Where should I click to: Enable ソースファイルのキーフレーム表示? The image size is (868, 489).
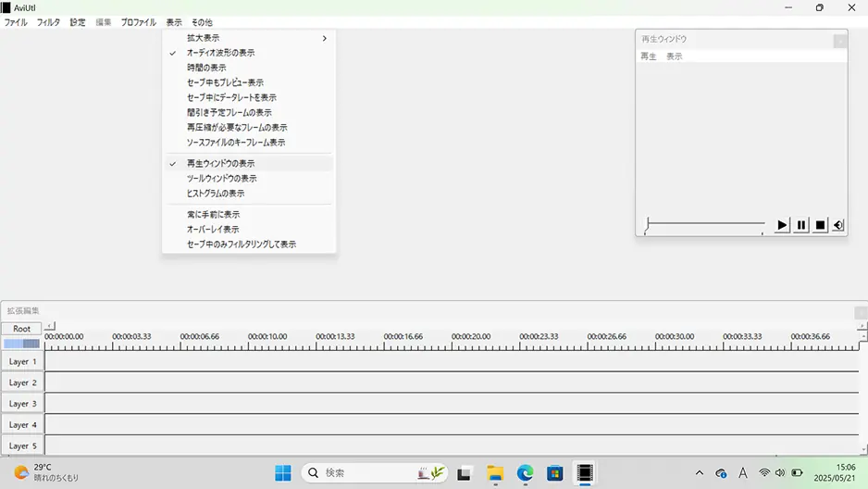tap(249, 143)
